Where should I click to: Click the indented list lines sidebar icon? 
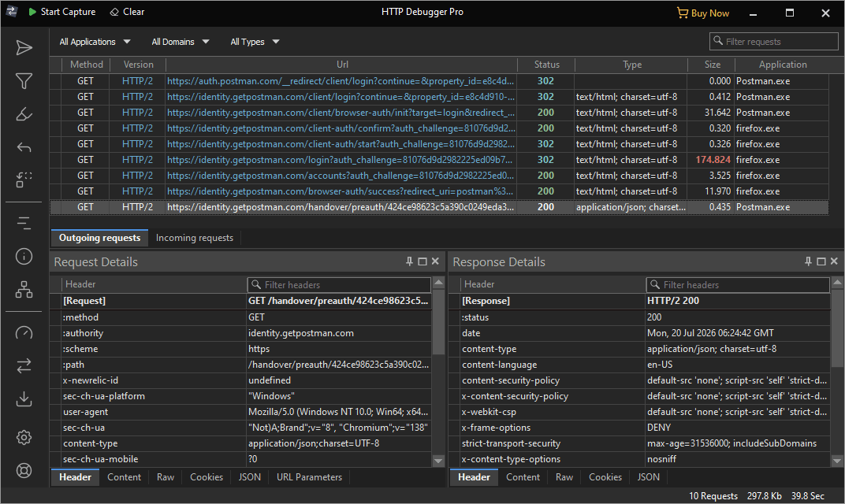tap(24, 223)
